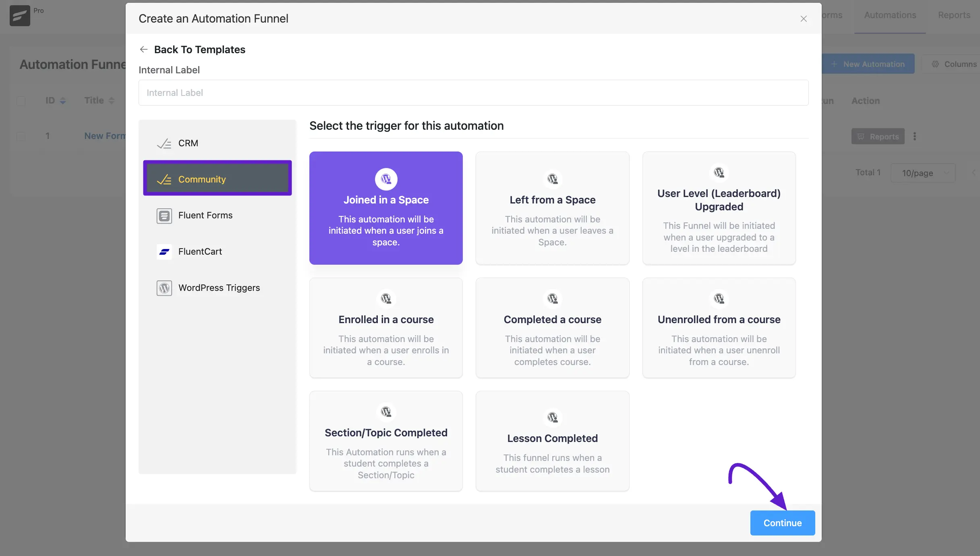Viewport: 980px width, 556px height.
Task: Sort by the Title column arrows
Action: 112,101
